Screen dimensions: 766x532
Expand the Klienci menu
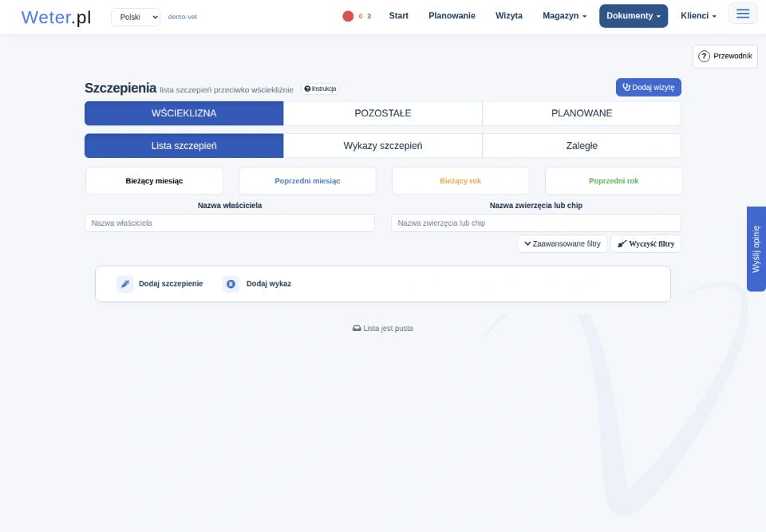click(698, 16)
